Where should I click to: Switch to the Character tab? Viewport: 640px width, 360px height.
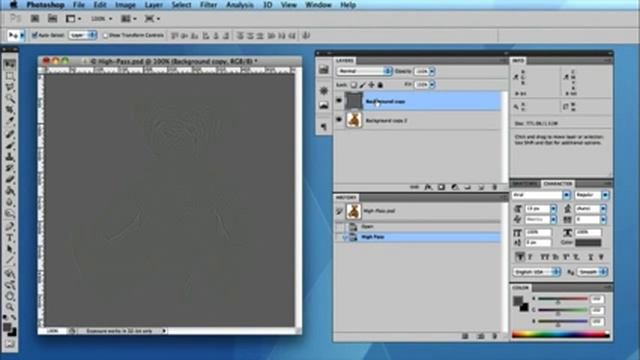558,184
